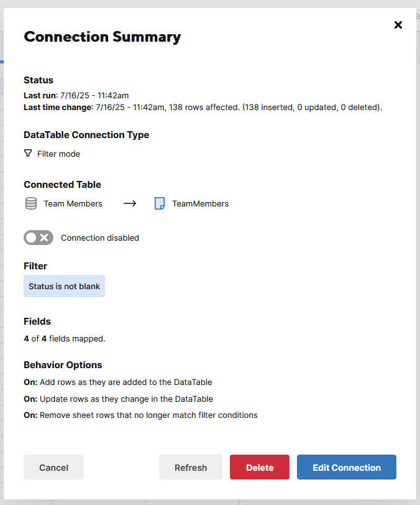Image resolution: width=420 pixels, height=505 pixels.
Task: Click the 4 of 4 fields mapped text
Action: point(65,339)
